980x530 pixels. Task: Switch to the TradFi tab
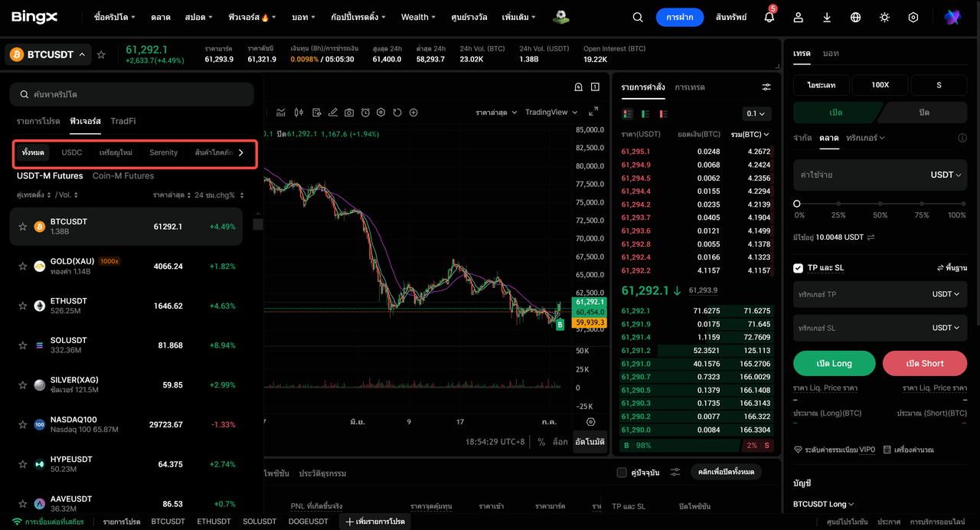coord(122,121)
